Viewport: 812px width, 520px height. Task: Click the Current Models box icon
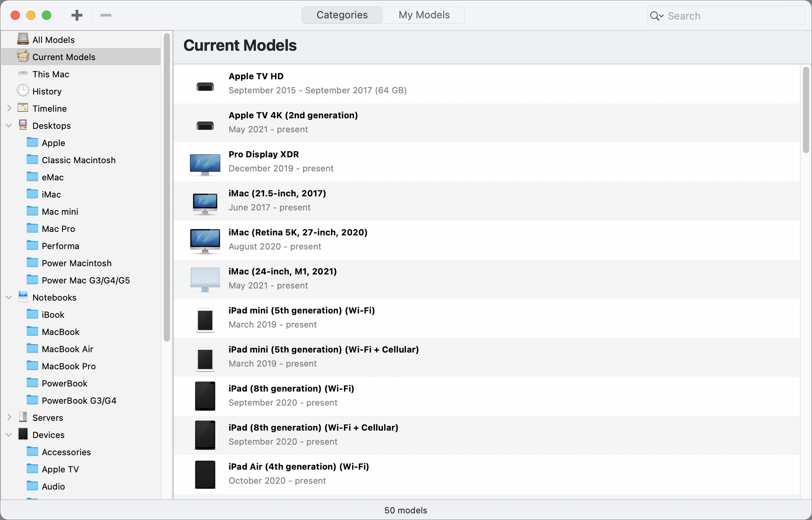pos(23,56)
